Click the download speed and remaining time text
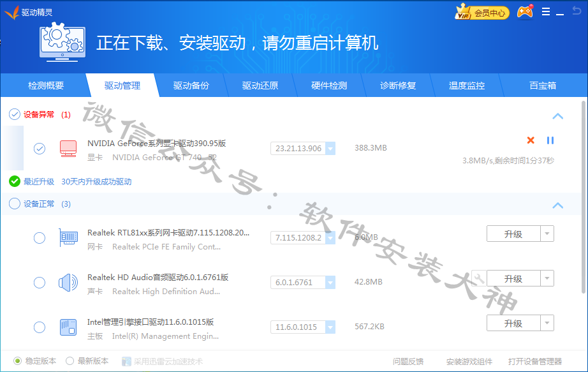Viewport: 588px width, 372px height. (x=508, y=161)
